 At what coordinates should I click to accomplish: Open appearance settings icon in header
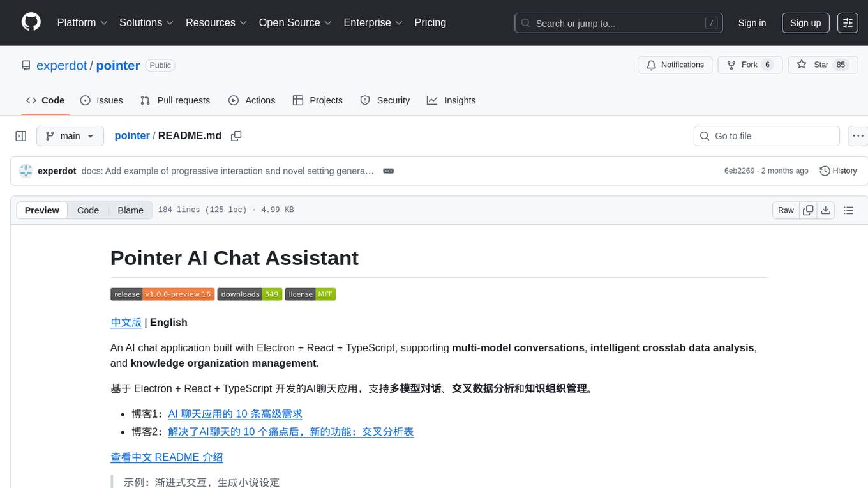click(x=848, y=23)
